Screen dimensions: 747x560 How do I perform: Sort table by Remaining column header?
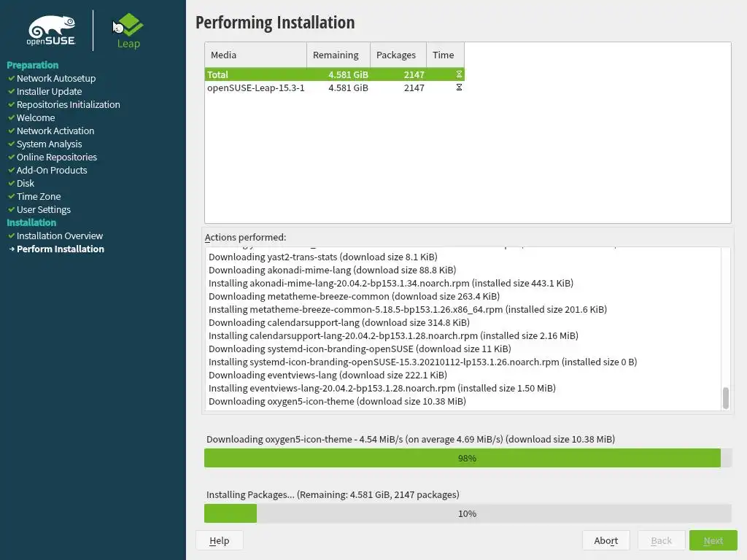[x=338, y=55]
